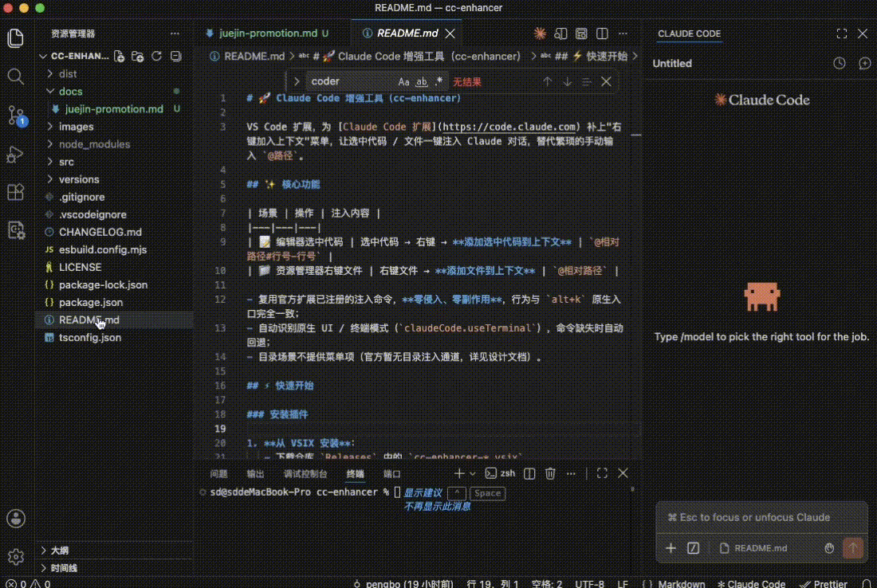The image size is (877, 588).
Task: Open the Accounts icon in activity bar
Action: click(16, 519)
